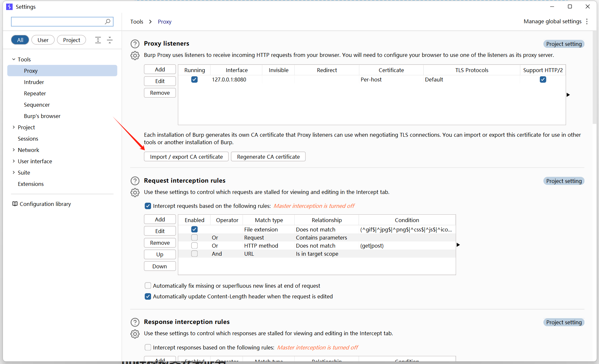Click the settings search input field

point(62,21)
